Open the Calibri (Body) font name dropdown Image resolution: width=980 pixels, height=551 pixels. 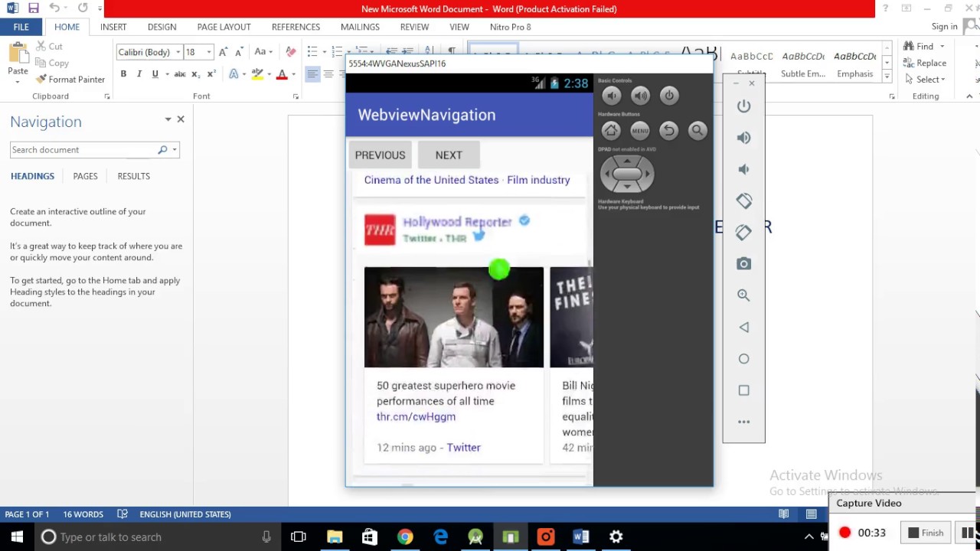pyautogui.click(x=178, y=52)
